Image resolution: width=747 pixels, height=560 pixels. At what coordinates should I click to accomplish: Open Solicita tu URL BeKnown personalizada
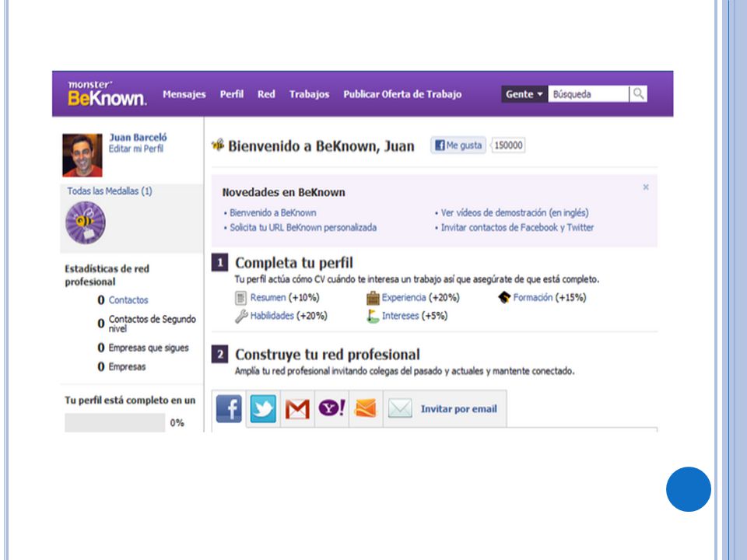[x=303, y=228]
